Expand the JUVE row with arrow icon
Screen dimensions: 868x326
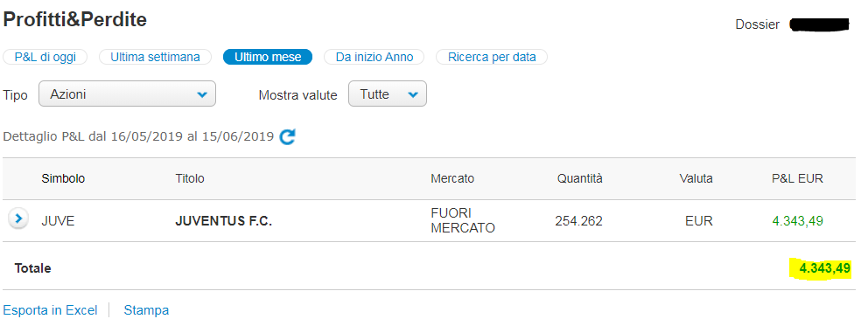(18, 218)
